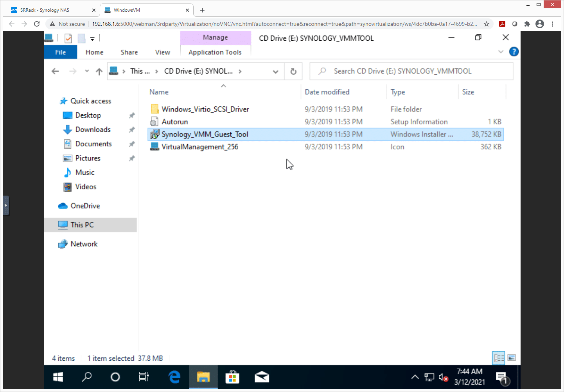Open the taskbar clock and date
The image size is (564, 392).
coord(469,377)
